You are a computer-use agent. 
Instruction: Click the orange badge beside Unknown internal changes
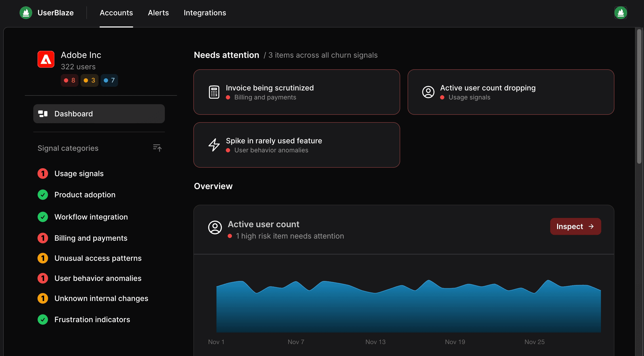pyautogui.click(x=43, y=298)
